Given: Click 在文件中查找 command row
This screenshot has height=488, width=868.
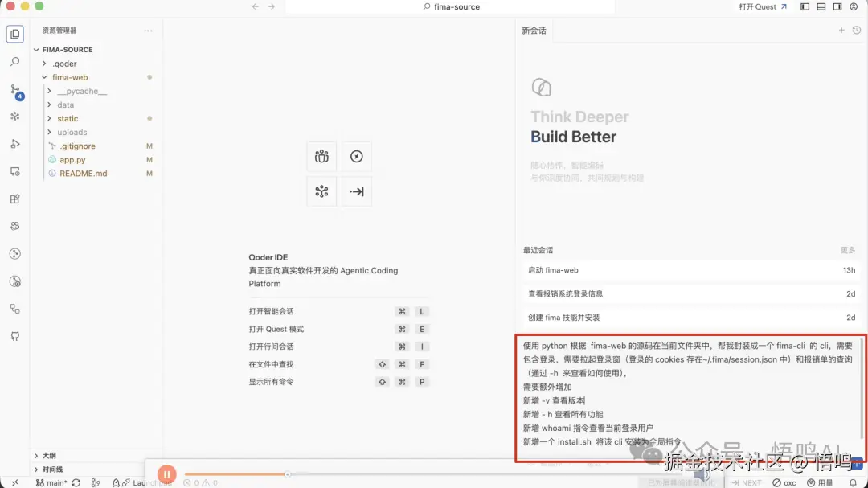Looking at the screenshot, I should pyautogui.click(x=339, y=364).
